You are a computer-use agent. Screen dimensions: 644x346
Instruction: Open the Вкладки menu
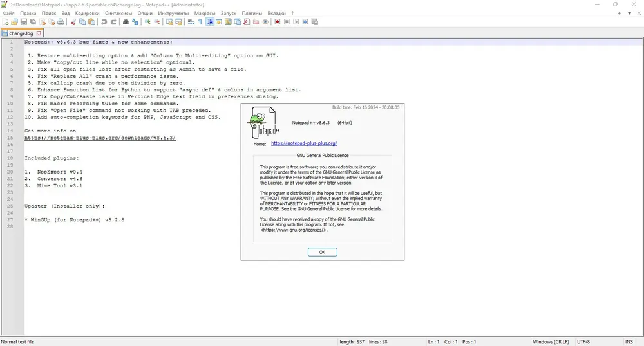tap(276, 13)
